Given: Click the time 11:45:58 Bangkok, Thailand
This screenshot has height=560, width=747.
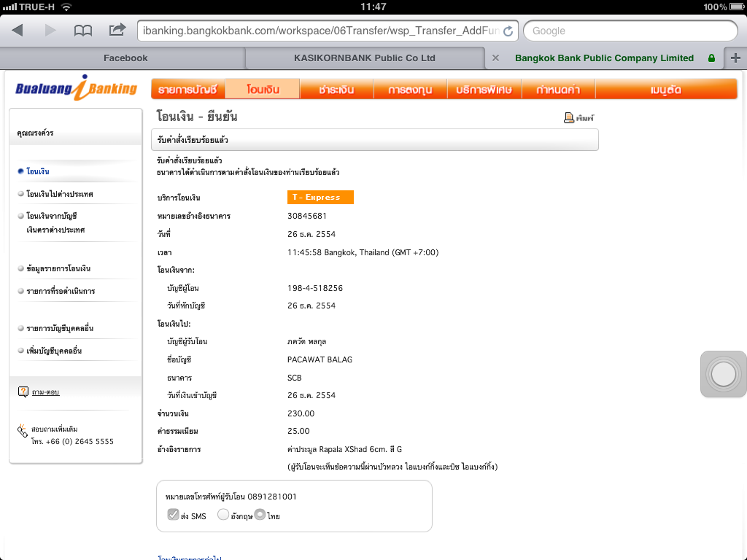Looking at the screenshot, I should 363,252.
